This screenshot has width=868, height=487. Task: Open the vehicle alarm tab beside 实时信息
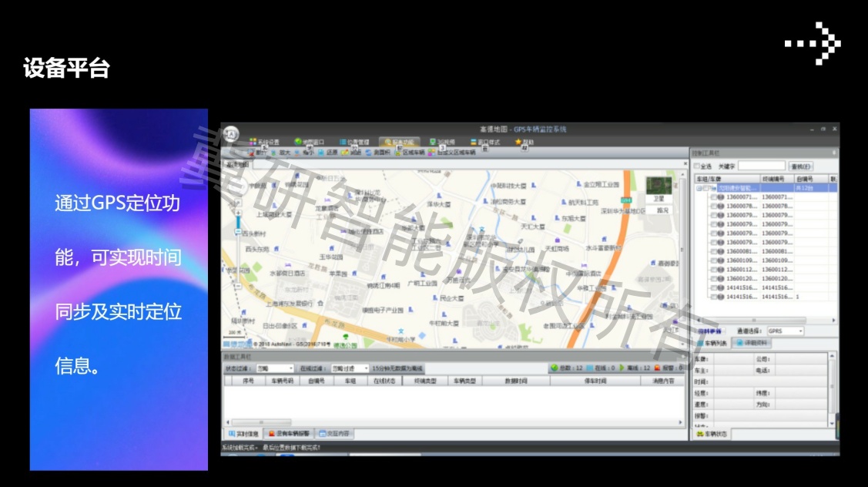coord(288,434)
